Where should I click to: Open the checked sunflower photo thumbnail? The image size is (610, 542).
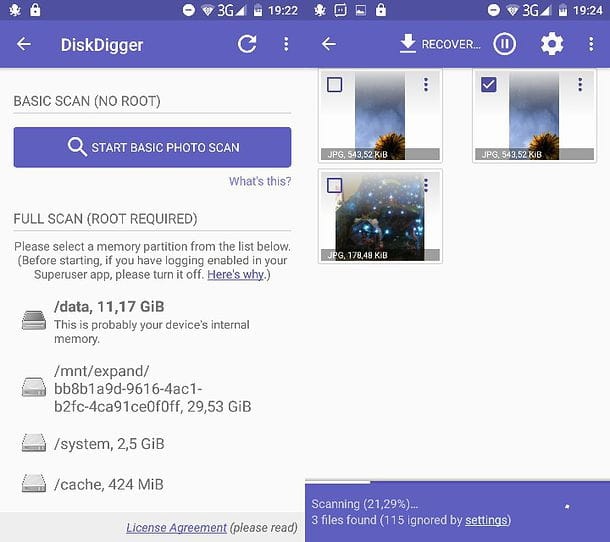(534, 116)
